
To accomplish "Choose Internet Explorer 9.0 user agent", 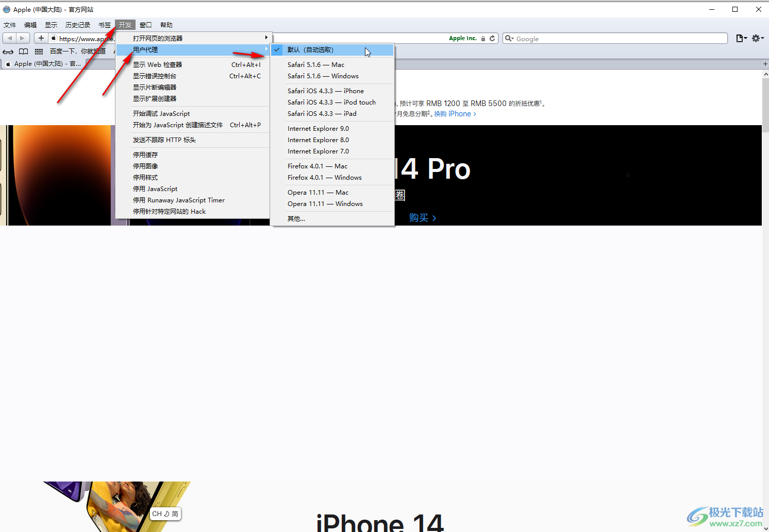I will pos(332,128).
